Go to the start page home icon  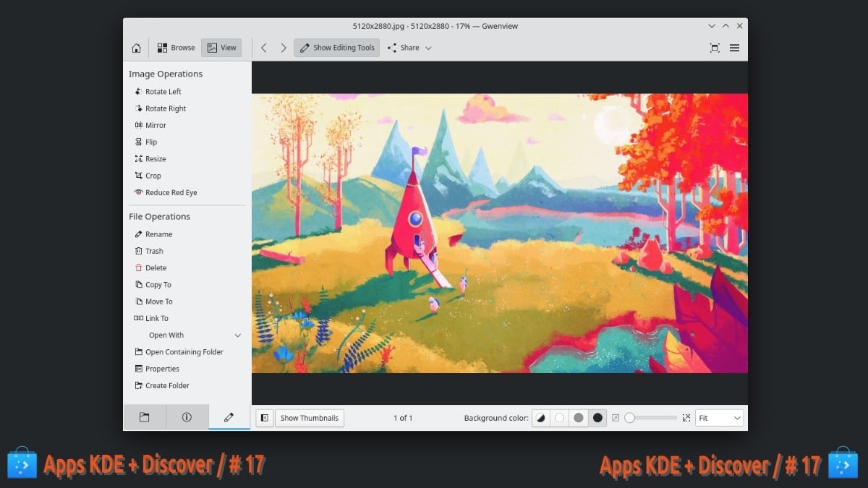(136, 48)
